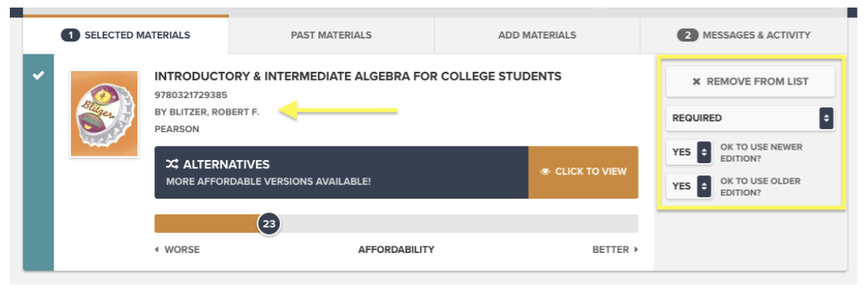The image size is (868, 290).
Task: Click the badge numbered 1 on Selected Materials
Action: click(70, 35)
